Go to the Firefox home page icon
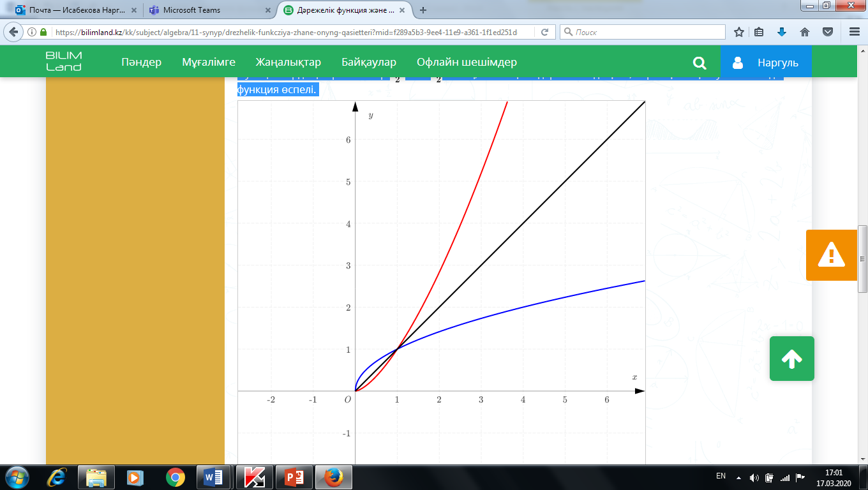 pyautogui.click(x=805, y=32)
